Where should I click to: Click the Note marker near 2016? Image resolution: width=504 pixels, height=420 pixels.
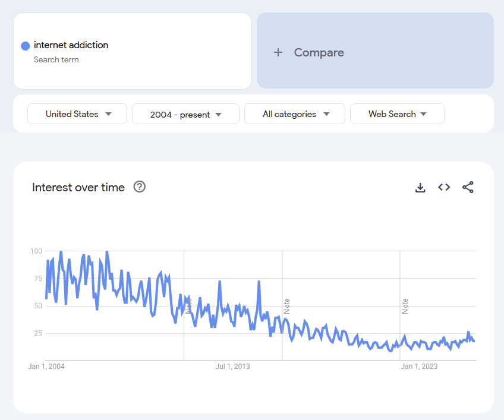point(286,306)
